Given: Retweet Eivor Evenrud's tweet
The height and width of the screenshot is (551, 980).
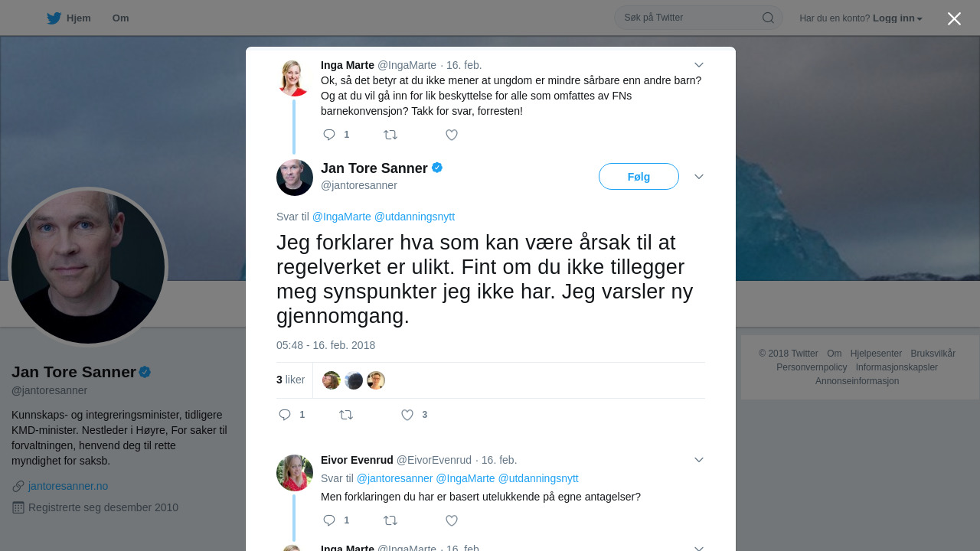Looking at the screenshot, I should tap(390, 520).
